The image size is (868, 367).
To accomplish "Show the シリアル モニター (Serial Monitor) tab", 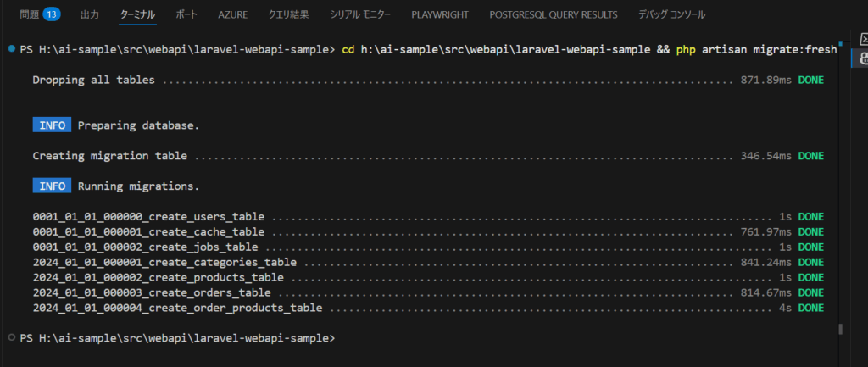I will pyautogui.click(x=360, y=15).
